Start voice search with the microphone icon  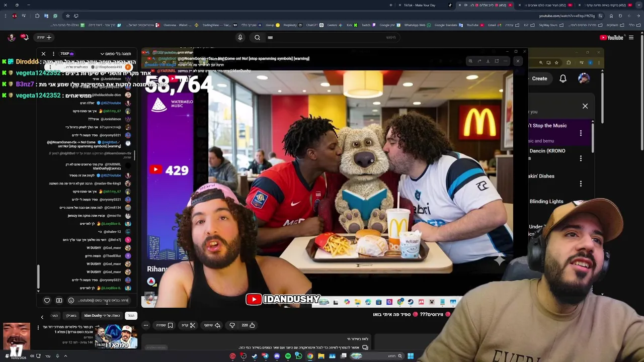coord(240,37)
